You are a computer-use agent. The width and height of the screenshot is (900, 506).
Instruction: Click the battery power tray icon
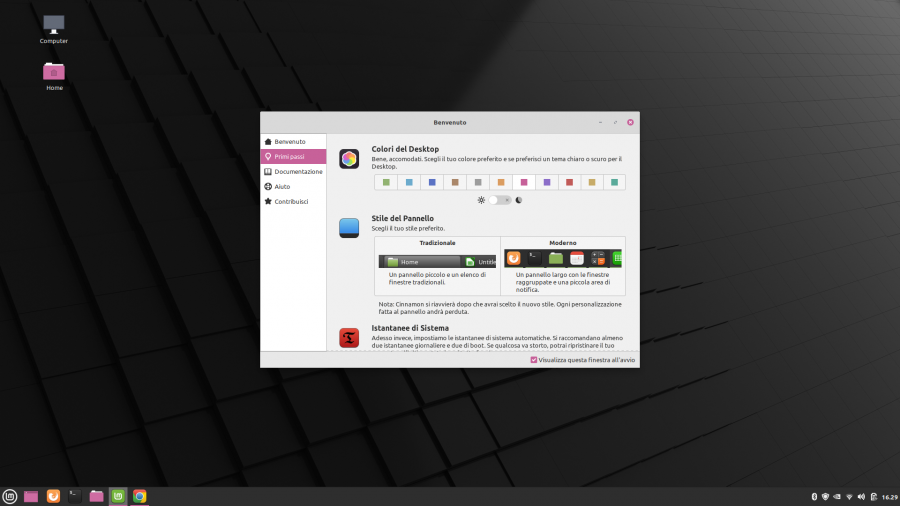pos(874,497)
